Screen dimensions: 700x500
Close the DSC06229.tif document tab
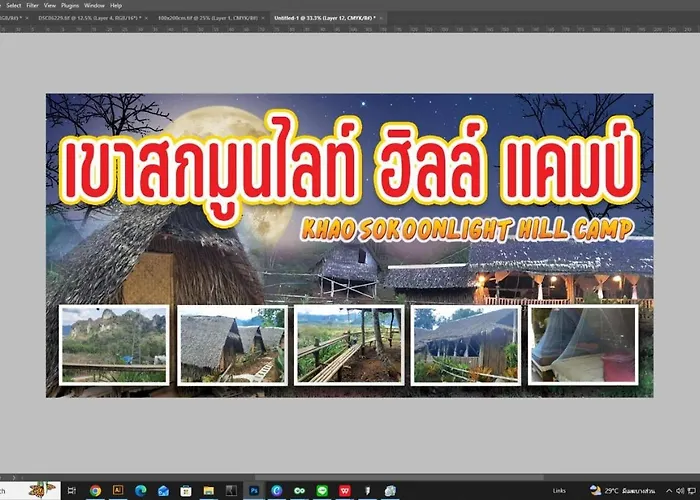click(x=146, y=18)
